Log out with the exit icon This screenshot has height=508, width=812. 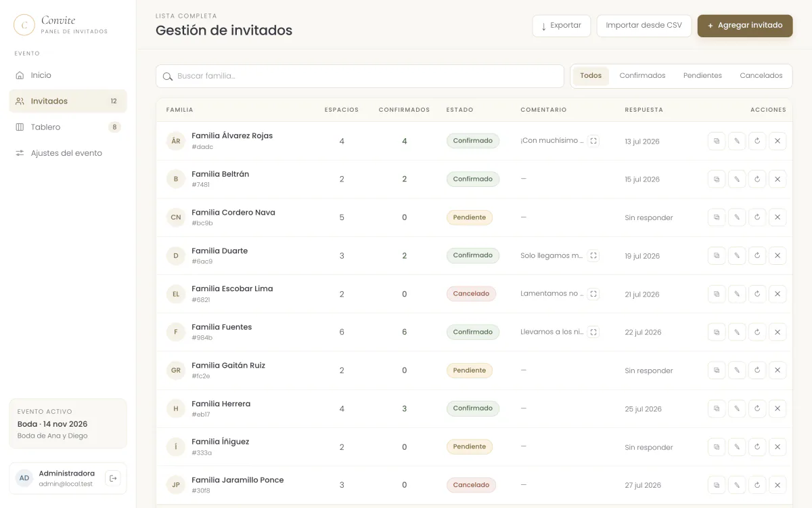coord(113,478)
